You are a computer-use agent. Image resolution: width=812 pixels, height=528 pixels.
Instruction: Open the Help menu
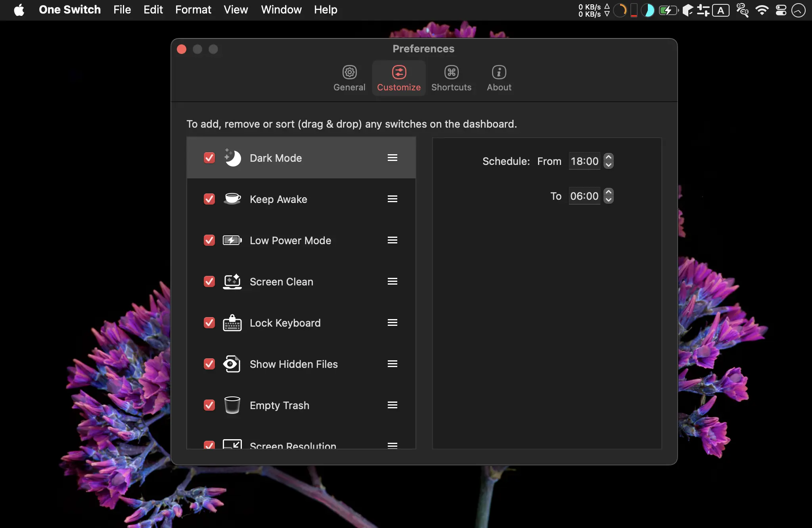point(326,10)
